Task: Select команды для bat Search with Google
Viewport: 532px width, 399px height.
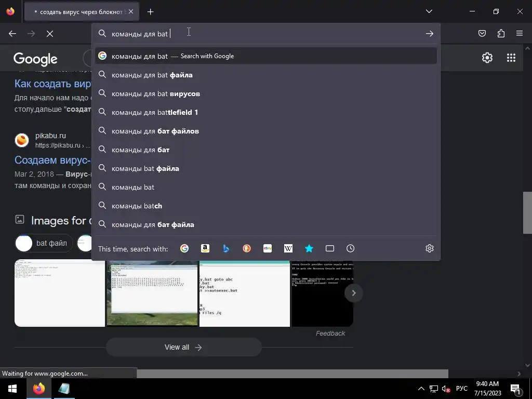Action: pos(265,56)
